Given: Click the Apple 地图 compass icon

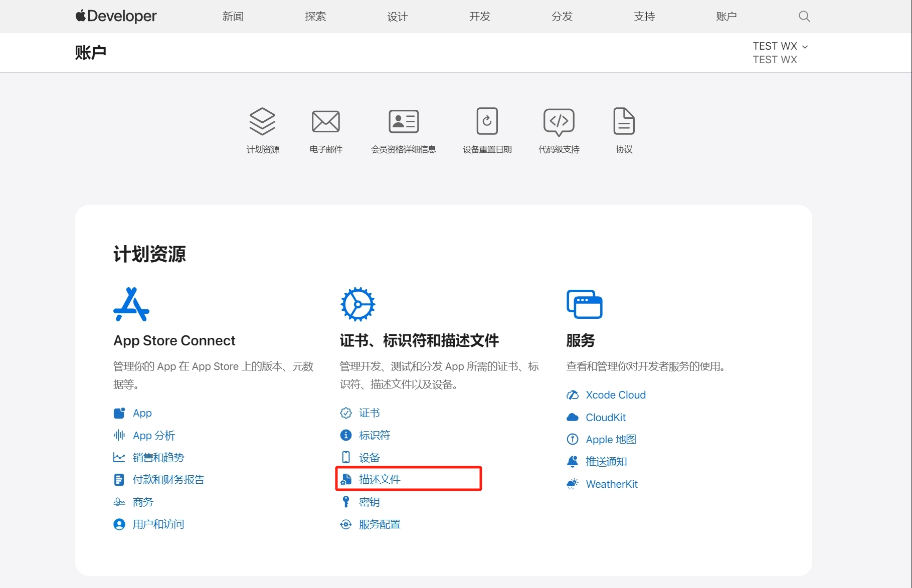Looking at the screenshot, I should coord(573,440).
